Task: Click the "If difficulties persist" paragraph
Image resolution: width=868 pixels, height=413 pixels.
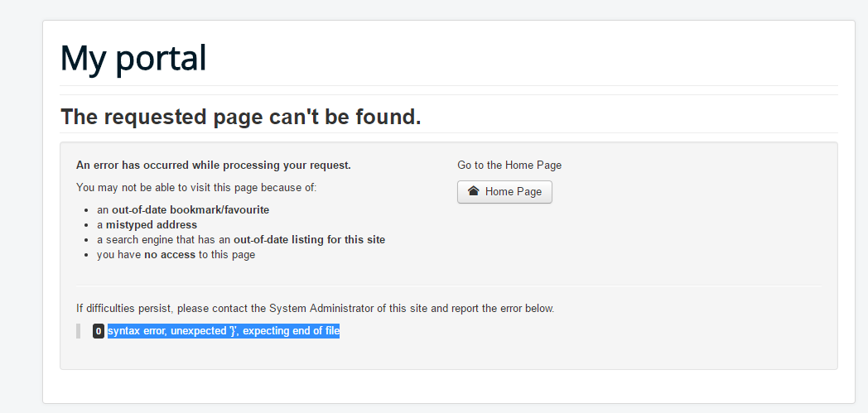Action: pyautogui.click(x=315, y=308)
